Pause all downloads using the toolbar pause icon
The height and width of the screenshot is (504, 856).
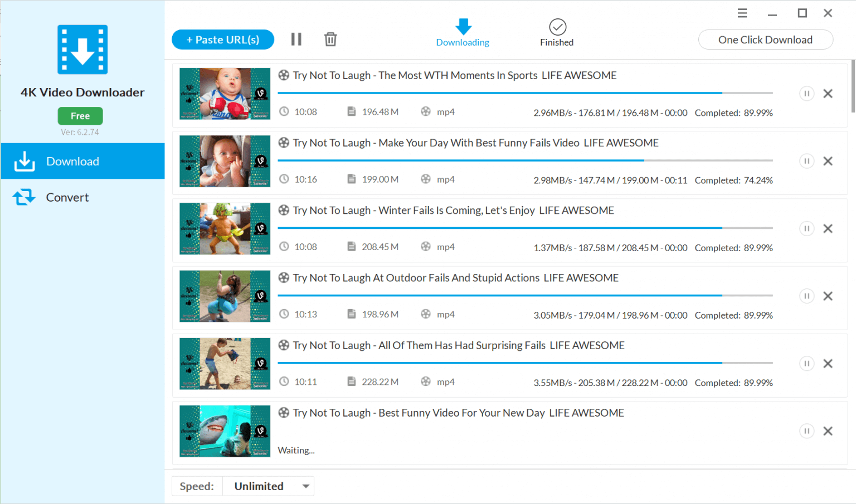tap(296, 39)
